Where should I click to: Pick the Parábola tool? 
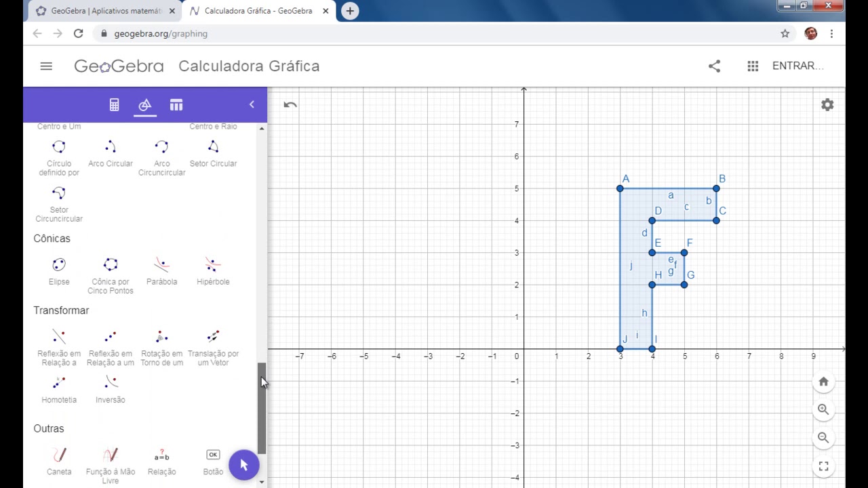pos(161,270)
